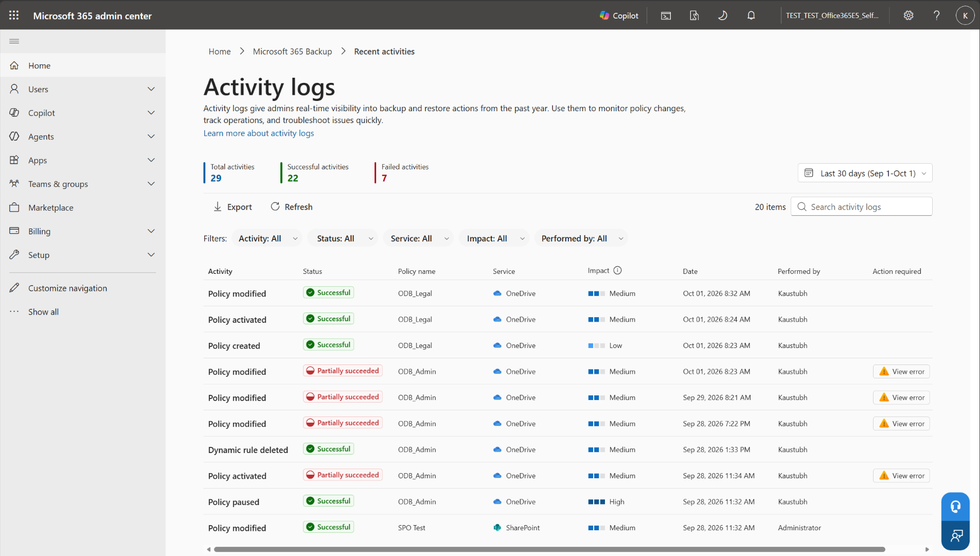The width and height of the screenshot is (980, 556).
Task: Open account avatar K
Action: 965,15
